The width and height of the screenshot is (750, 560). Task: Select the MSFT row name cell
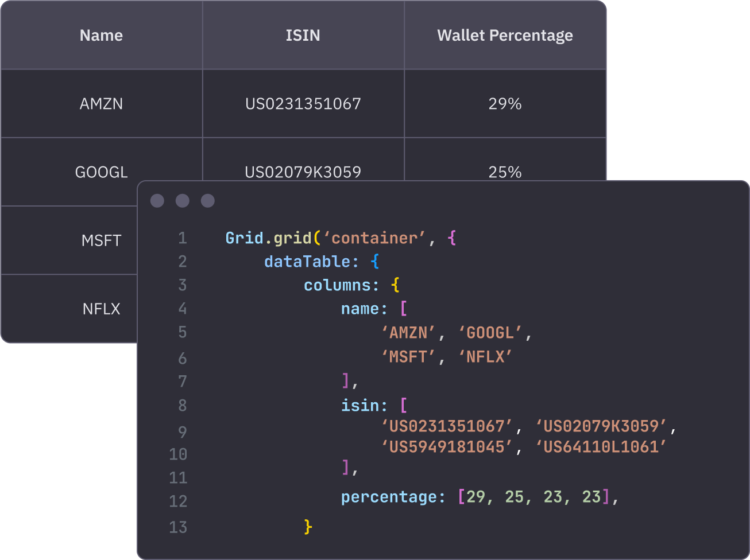pos(101,240)
